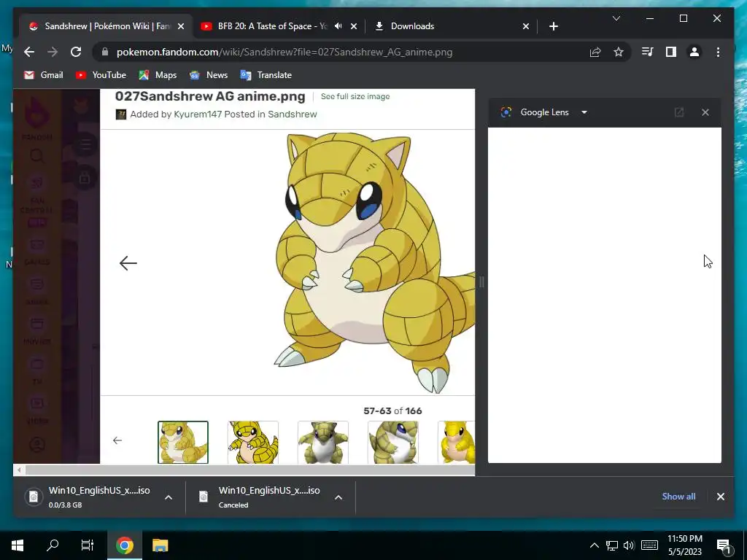
Task: Click Show all downloads
Action: 678,496
